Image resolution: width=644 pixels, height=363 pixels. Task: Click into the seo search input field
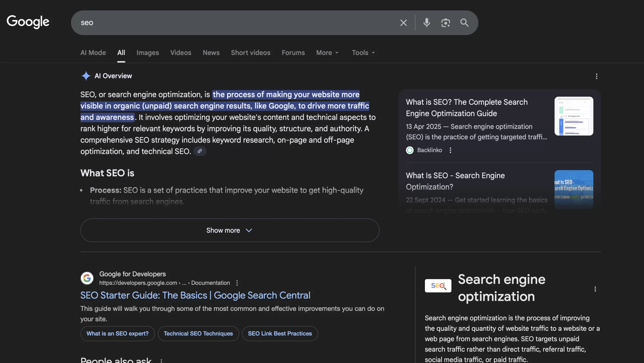(226, 23)
